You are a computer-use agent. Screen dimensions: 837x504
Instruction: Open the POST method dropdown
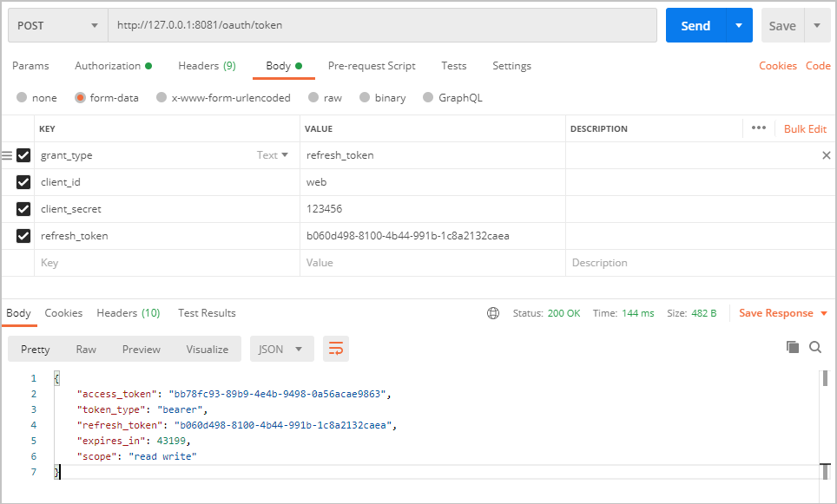57,25
